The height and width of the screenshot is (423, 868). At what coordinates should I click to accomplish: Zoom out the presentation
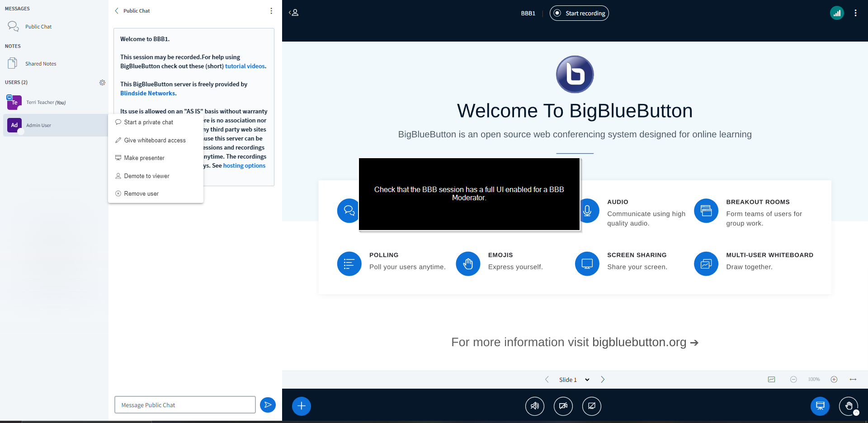tap(793, 380)
